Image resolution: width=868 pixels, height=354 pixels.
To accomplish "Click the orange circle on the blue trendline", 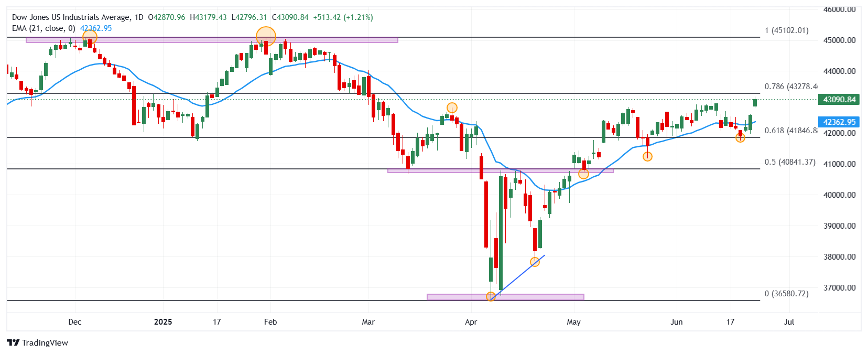I will tap(535, 262).
